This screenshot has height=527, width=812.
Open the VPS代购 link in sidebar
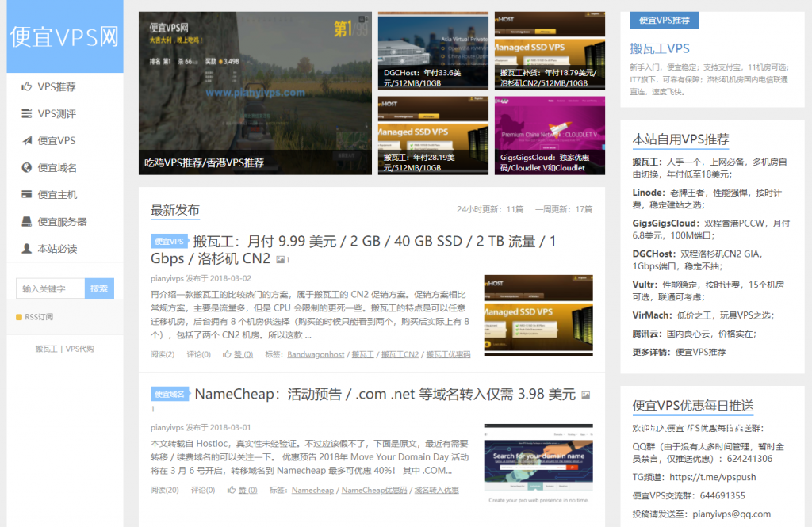coord(80,349)
